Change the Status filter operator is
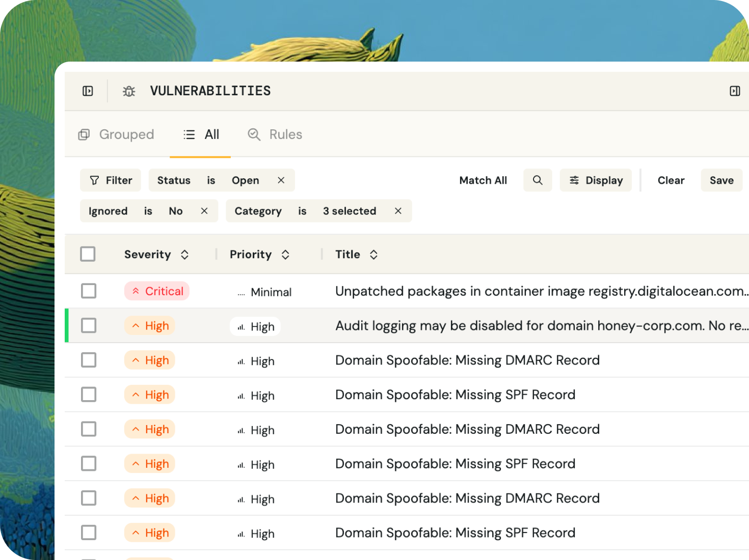The height and width of the screenshot is (560, 749). (x=211, y=180)
